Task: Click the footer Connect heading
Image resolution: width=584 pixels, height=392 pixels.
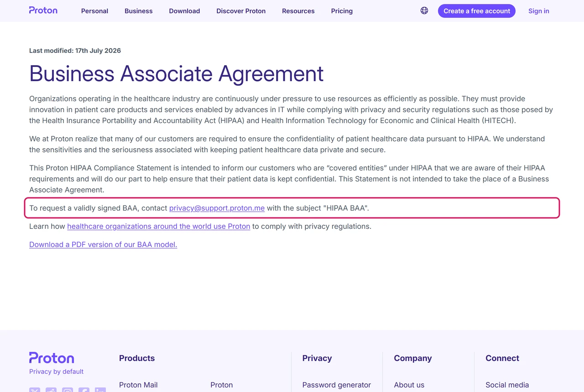Action: click(x=502, y=358)
